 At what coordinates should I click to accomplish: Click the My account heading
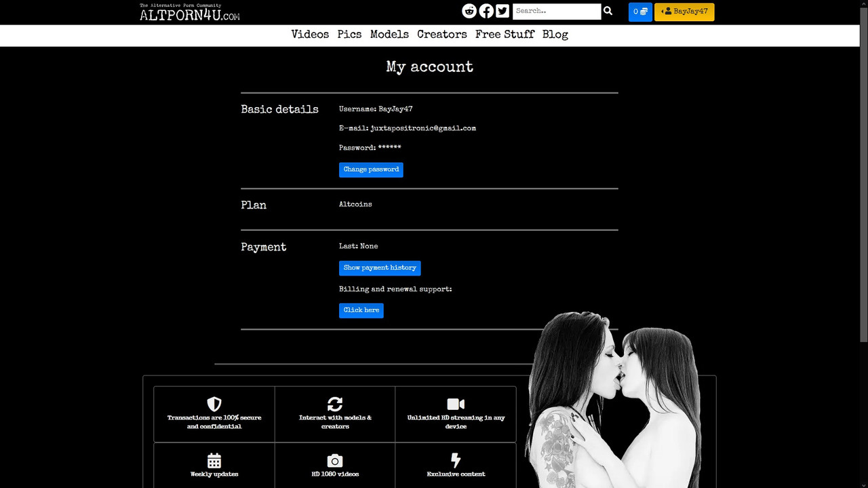point(429,67)
